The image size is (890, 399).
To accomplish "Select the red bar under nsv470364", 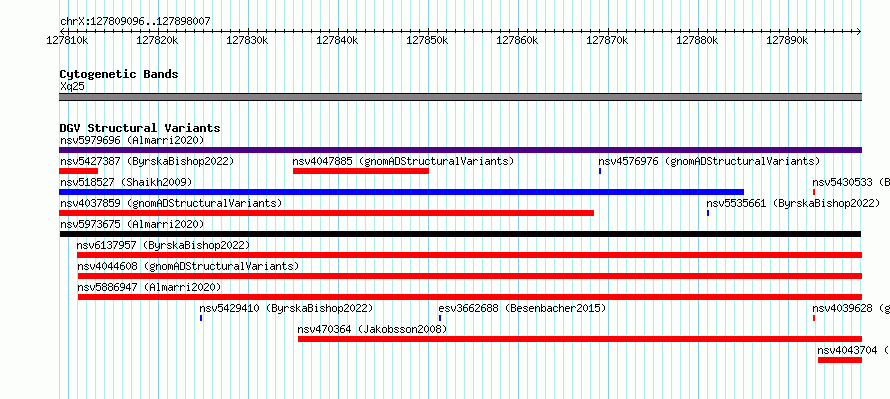I will 580,339.
